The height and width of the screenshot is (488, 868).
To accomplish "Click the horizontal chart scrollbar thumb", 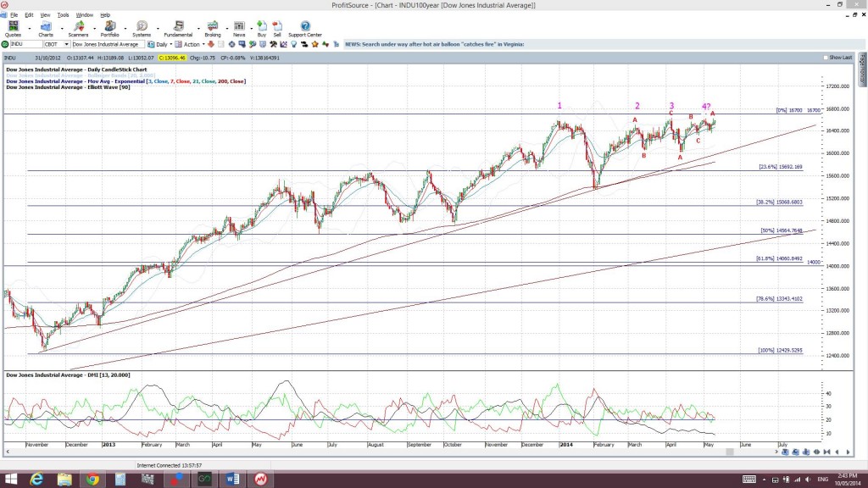I will click(730, 452).
